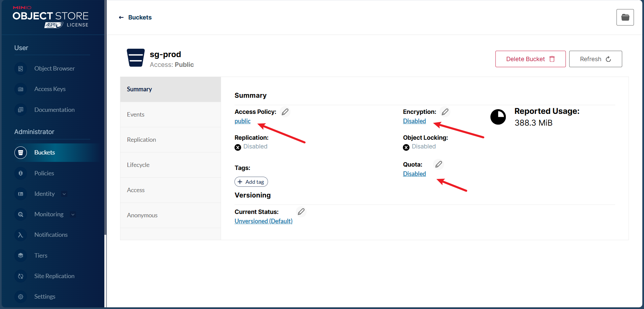Edit versioning Current Status with pencil icon

tap(301, 212)
